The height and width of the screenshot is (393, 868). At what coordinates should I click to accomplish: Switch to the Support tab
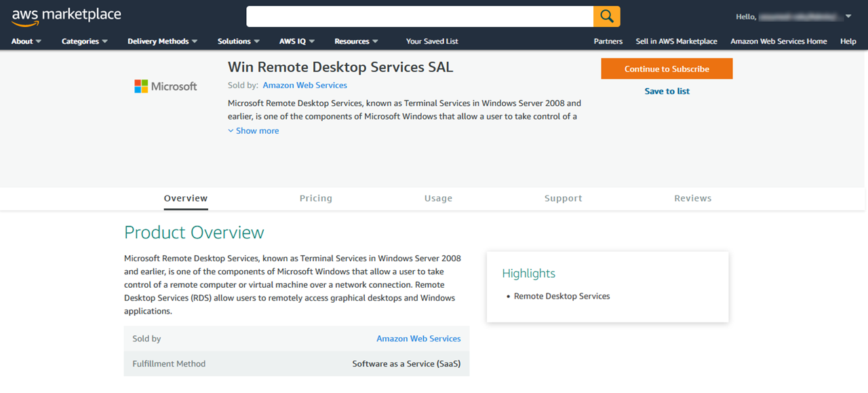(x=563, y=198)
